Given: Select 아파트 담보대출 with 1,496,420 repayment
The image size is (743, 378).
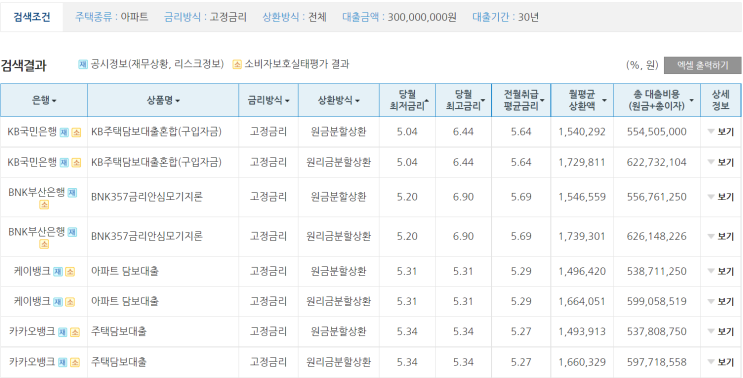Looking at the screenshot, I should pyautogui.click(x=125, y=271).
